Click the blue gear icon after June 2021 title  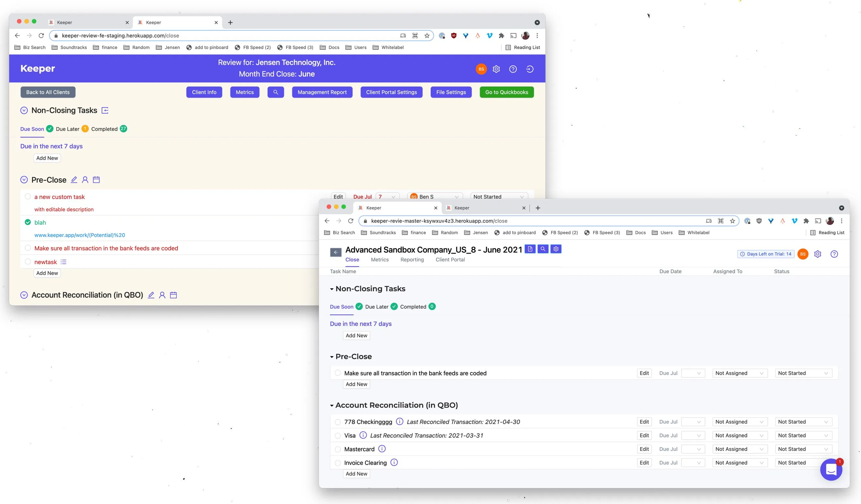pyautogui.click(x=556, y=249)
